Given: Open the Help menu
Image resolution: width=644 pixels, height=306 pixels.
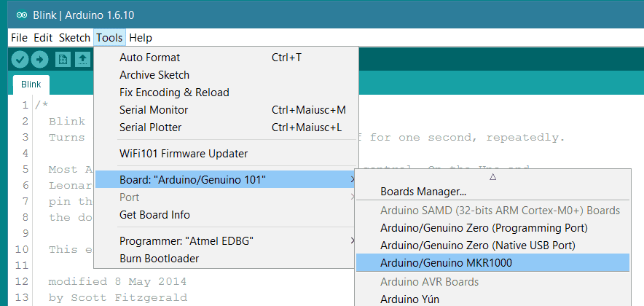Looking at the screenshot, I should [x=141, y=37].
